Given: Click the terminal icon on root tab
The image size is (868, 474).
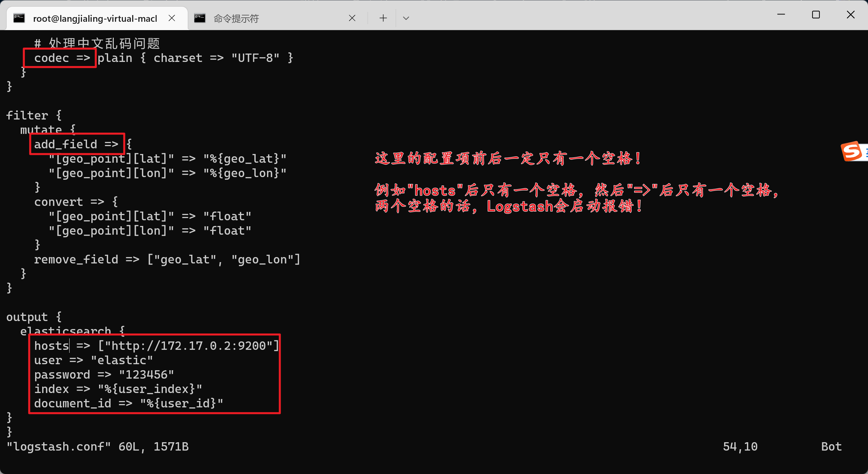Looking at the screenshot, I should [19, 18].
